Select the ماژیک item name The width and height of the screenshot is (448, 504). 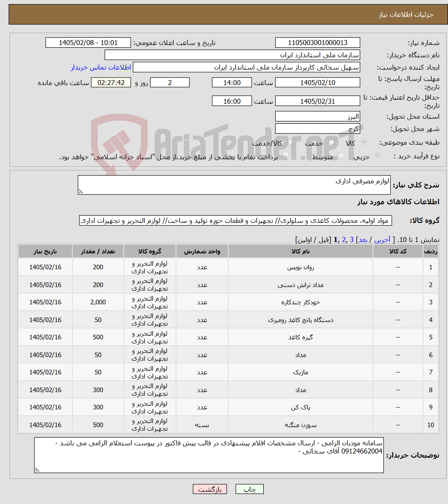(301, 372)
